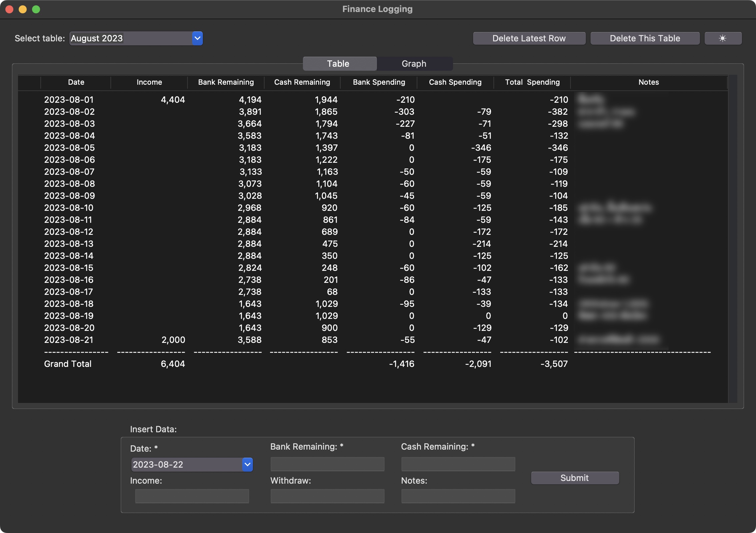Viewport: 756px width, 533px height.
Task: Click the Bank Remaining input field
Action: (327, 464)
